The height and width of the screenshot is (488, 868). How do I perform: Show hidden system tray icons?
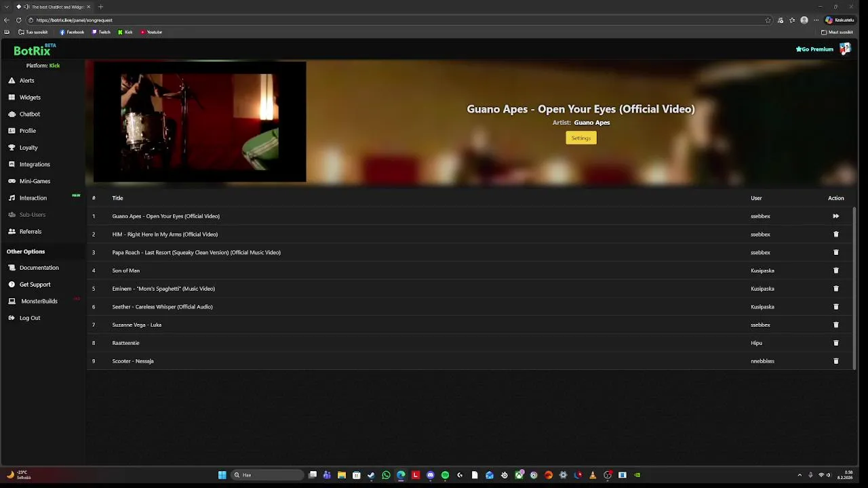pyautogui.click(x=800, y=475)
